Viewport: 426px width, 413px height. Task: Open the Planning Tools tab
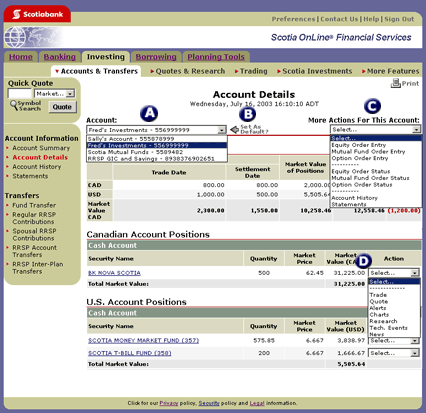(216, 57)
